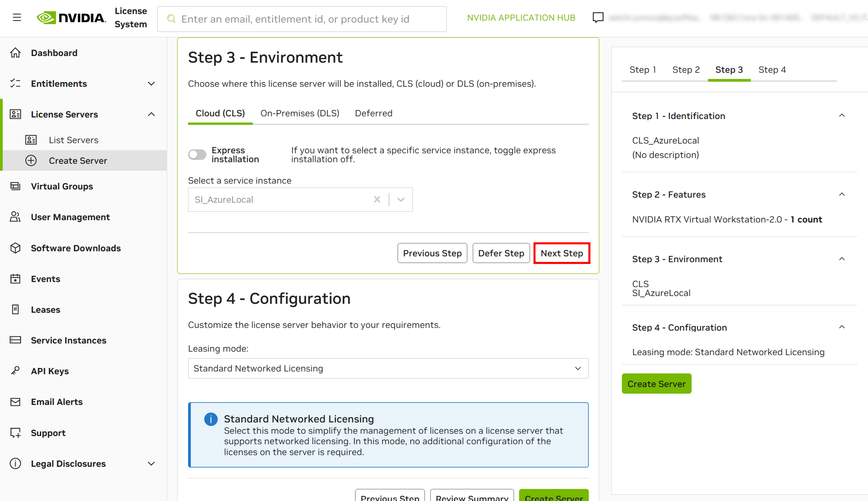The image size is (868, 501).
Task: Focus the email or entitlement search field
Action: coord(302,19)
